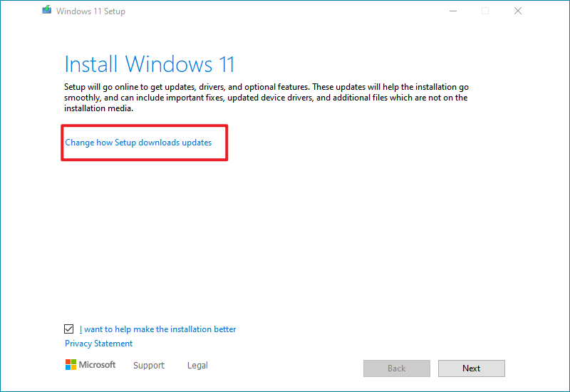
Task: Click the Microsoft logo
Action: pos(90,365)
